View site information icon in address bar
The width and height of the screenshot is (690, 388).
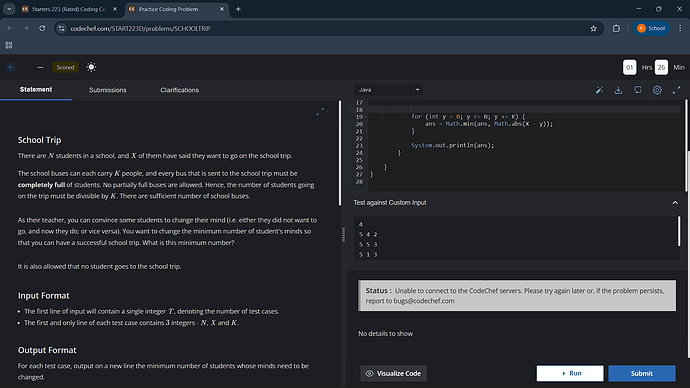pyautogui.click(x=62, y=28)
